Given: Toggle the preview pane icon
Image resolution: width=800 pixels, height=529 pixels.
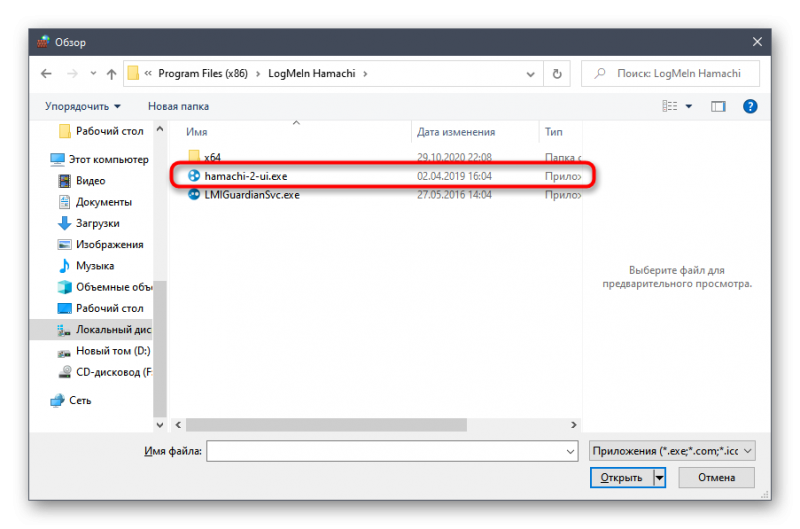Looking at the screenshot, I should point(718,106).
